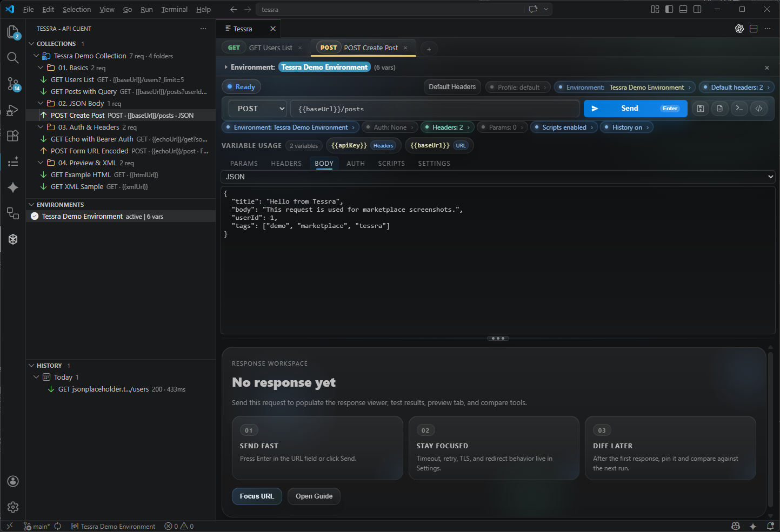Select the Run and Debug icon
Screen dimensions: 780x532
pos(12,110)
